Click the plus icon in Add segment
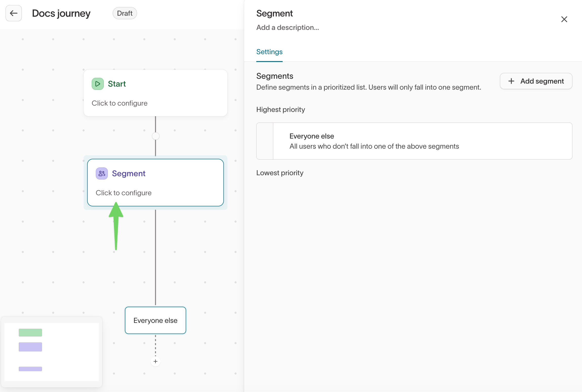582x392 pixels. coord(511,81)
